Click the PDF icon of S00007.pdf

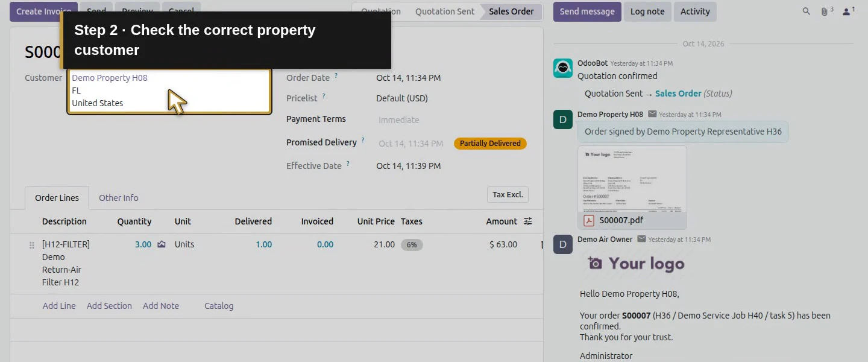[x=588, y=221]
